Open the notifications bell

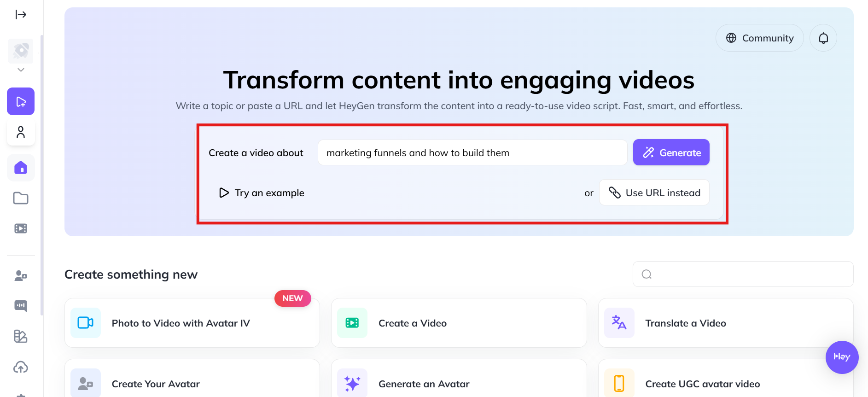click(x=823, y=38)
